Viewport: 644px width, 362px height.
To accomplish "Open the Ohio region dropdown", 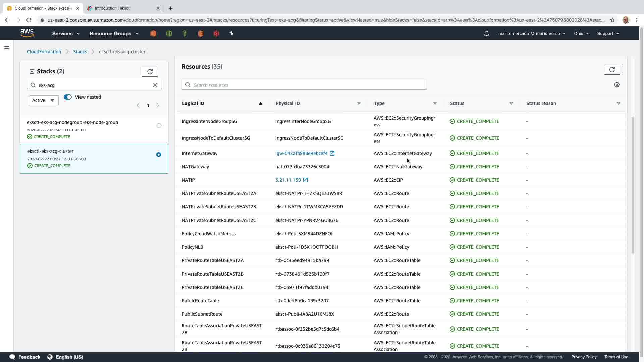I will (581, 34).
